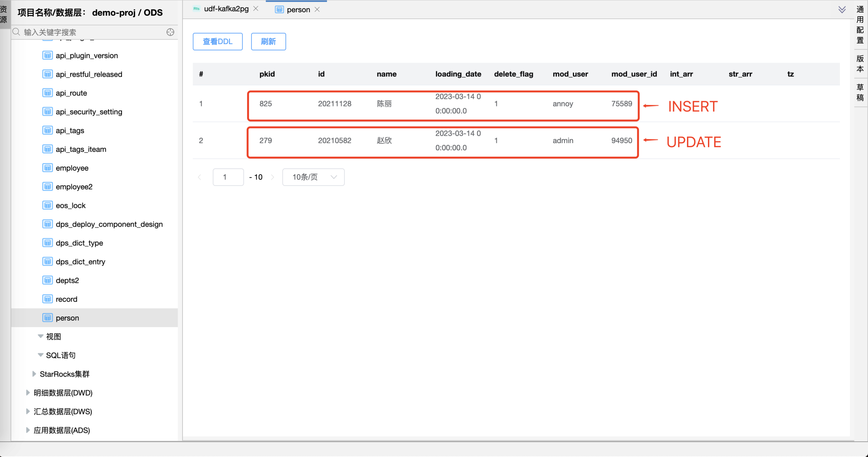Viewport: 868px width, 457px height.
Task: Click table icon next to dps_dict_entry
Action: pos(48,261)
